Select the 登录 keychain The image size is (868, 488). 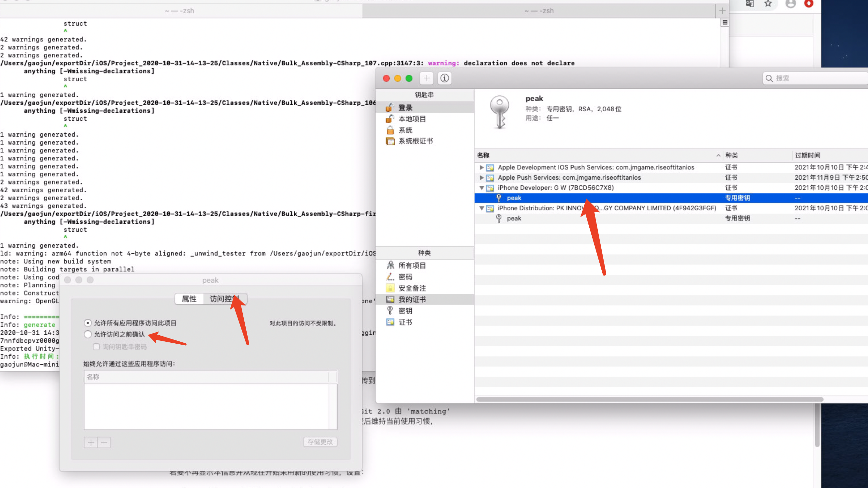click(425, 107)
